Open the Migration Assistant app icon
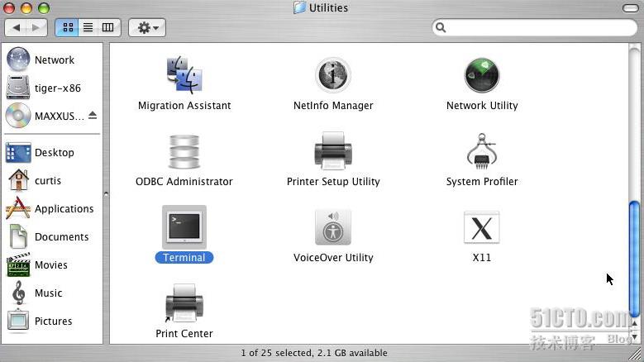 184,75
